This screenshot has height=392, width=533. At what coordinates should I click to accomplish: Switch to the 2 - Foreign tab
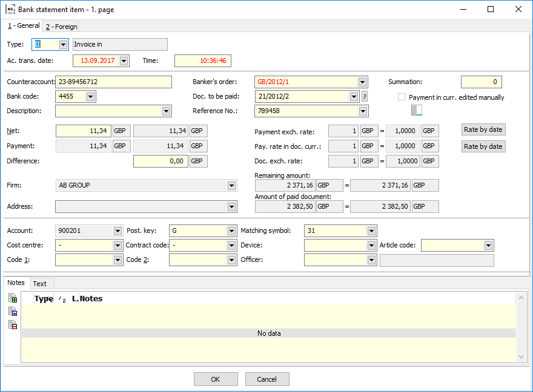61,27
